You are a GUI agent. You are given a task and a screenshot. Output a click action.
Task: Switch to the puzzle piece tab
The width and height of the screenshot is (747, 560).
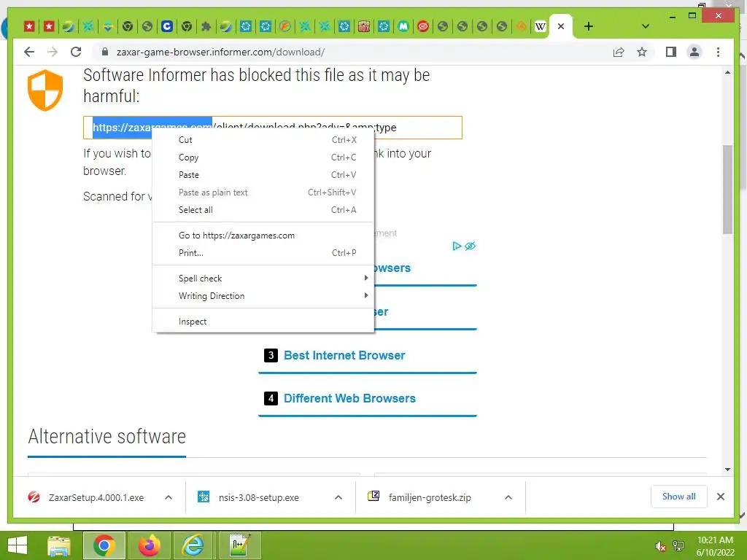click(x=206, y=26)
